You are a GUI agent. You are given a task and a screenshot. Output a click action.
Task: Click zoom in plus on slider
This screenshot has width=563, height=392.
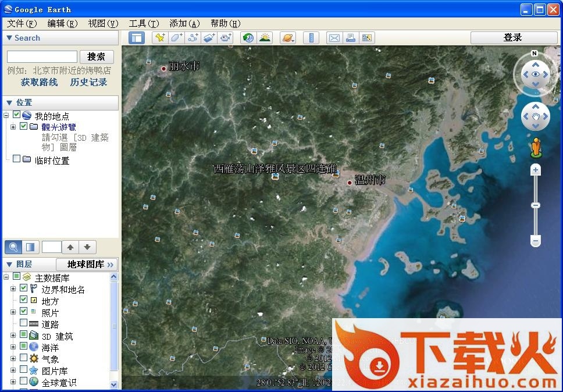536,170
